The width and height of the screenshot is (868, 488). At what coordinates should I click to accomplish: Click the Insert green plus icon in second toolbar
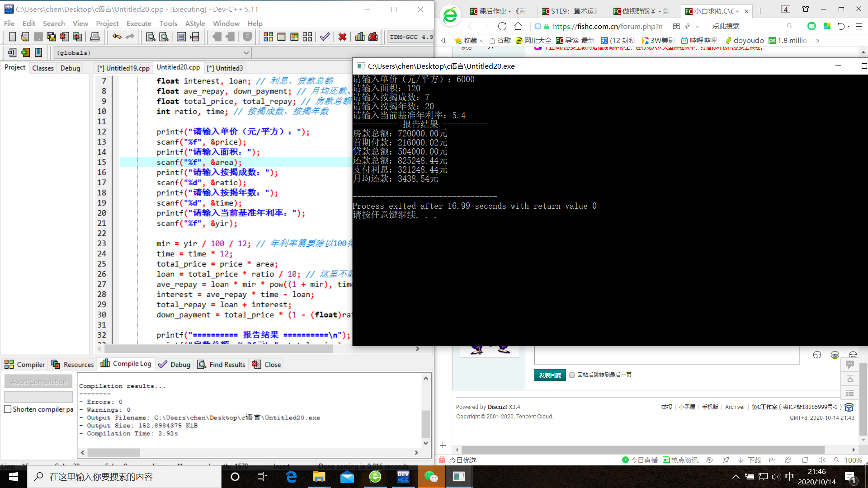pos(25,52)
